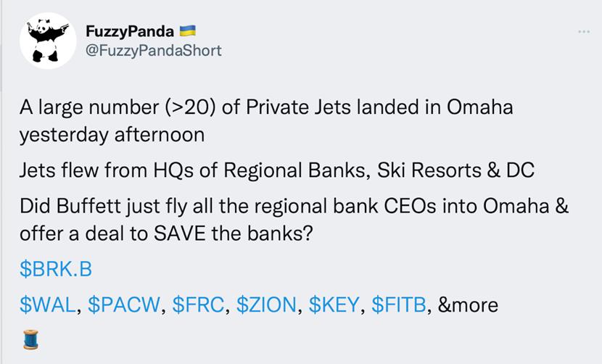This screenshot has width=602, height=364.
Task: Visit the $ZION cashtag
Action: (268, 305)
